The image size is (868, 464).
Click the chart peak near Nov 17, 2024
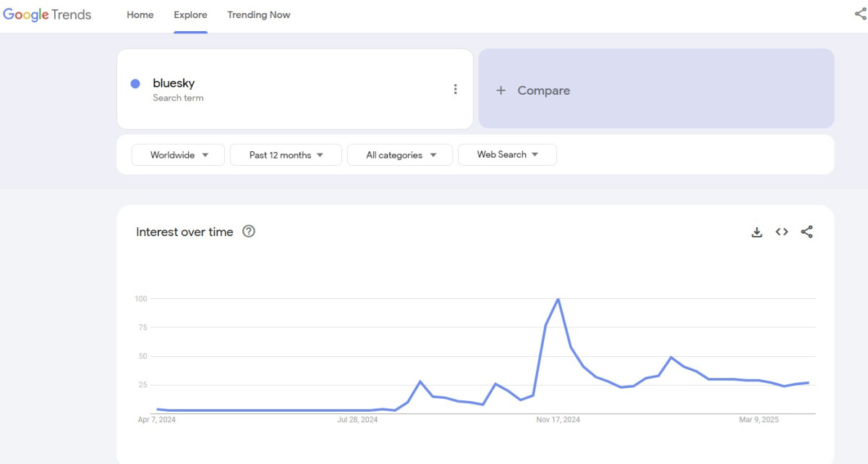point(558,299)
